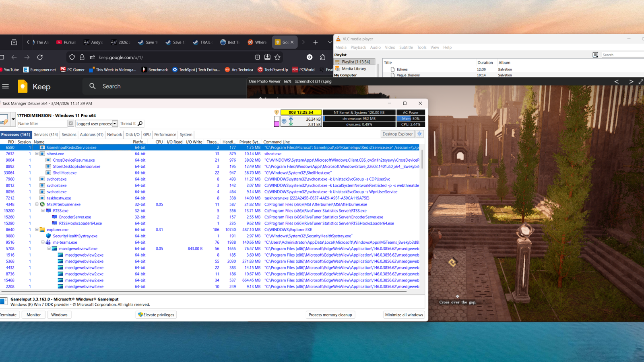
Task: Click Minimize all windows
Action: click(x=404, y=315)
